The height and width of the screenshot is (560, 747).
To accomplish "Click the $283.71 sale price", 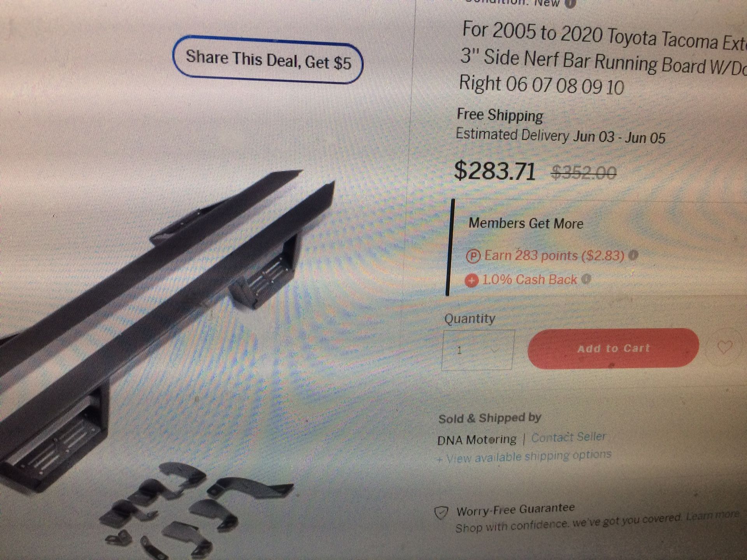I will click(495, 171).
